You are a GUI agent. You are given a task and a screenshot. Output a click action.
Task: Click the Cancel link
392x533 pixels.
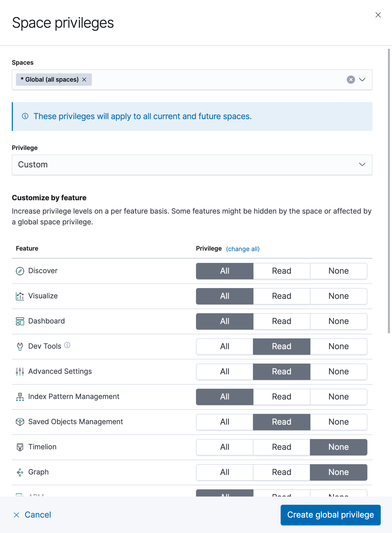coord(32,515)
